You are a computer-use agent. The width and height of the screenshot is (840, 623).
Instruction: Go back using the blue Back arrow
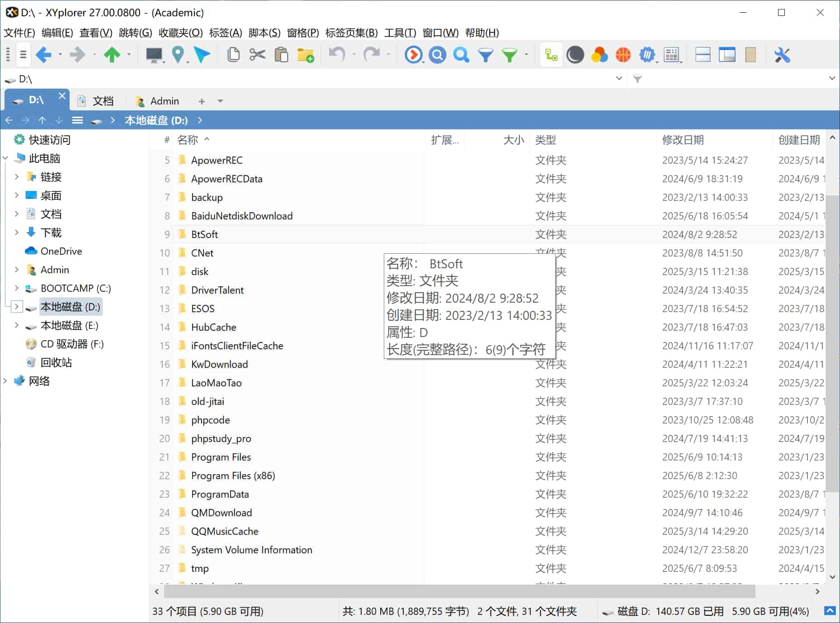click(x=43, y=55)
